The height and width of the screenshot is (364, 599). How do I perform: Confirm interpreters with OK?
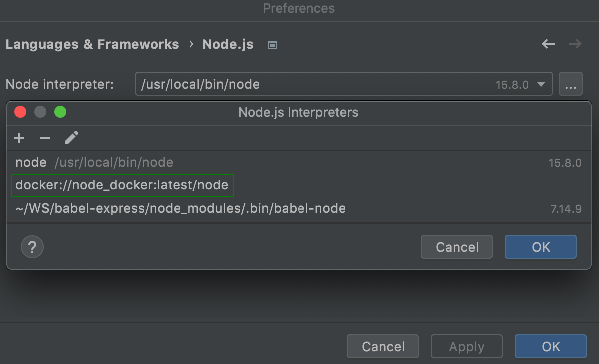[540, 247]
